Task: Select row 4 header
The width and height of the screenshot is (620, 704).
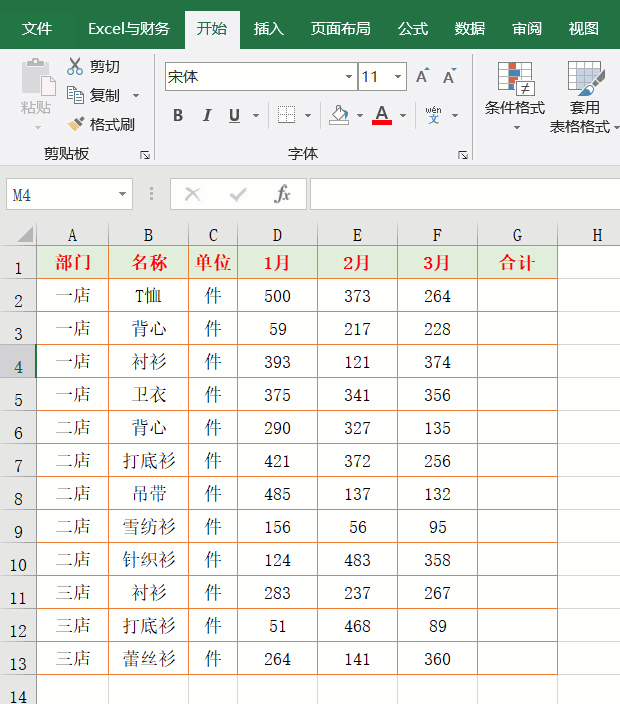Action: pos(18,361)
